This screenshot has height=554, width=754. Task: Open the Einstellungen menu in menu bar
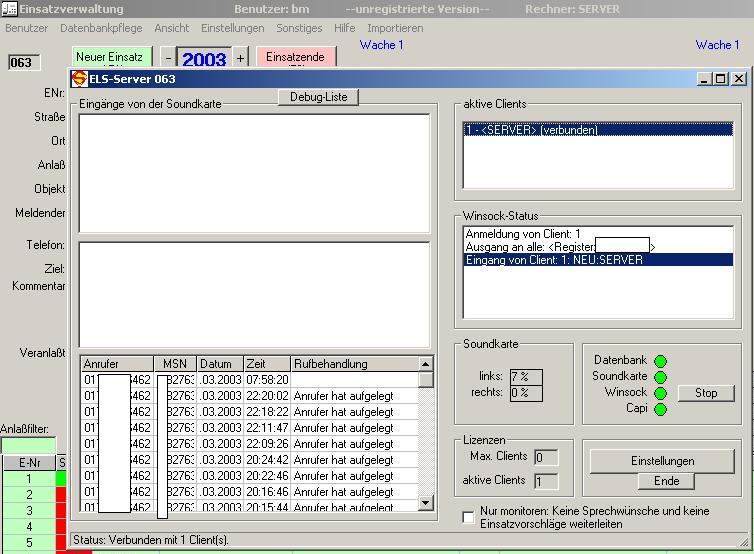click(x=232, y=28)
